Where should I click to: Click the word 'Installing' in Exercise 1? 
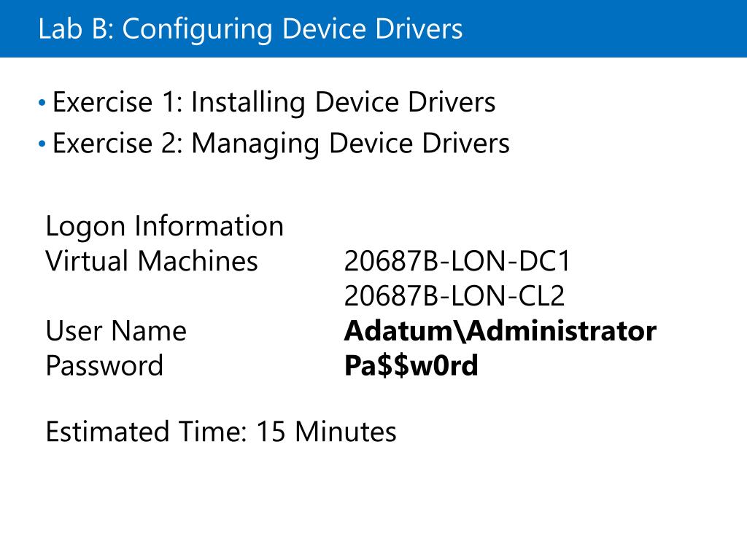click(248, 102)
